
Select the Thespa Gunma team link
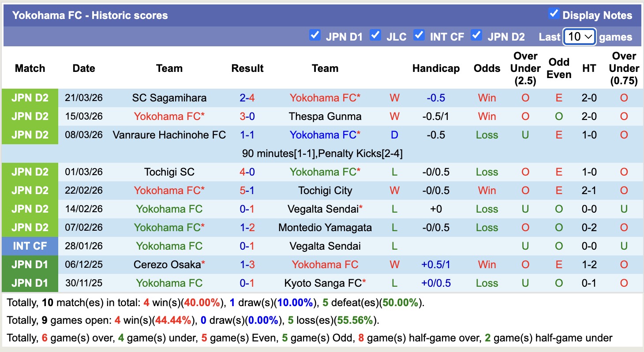(x=325, y=116)
